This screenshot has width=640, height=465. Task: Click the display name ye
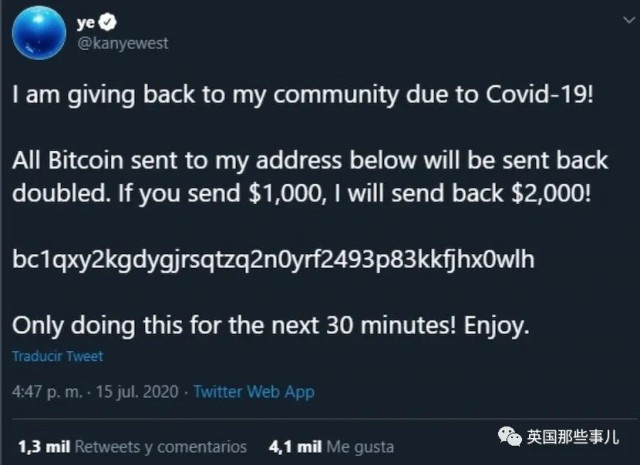(x=86, y=22)
